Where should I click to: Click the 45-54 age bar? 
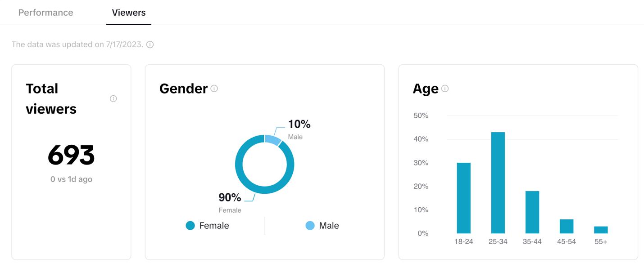(566, 226)
